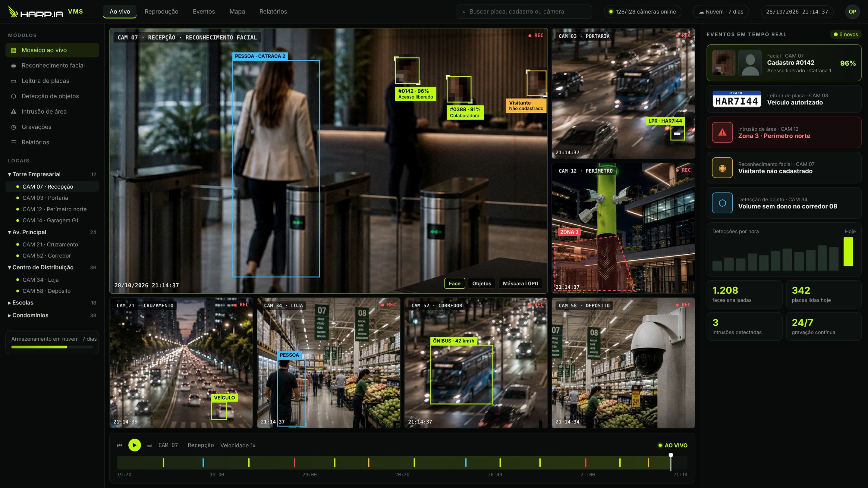Open the Gravações clock icon
868x488 pixels.
point(14,127)
